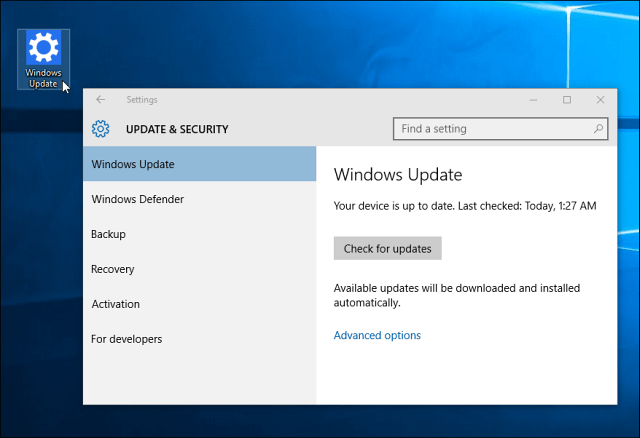Click the 'Your device is up to date' text
The height and width of the screenshot is (438, 640).
(x=465, y=206)
